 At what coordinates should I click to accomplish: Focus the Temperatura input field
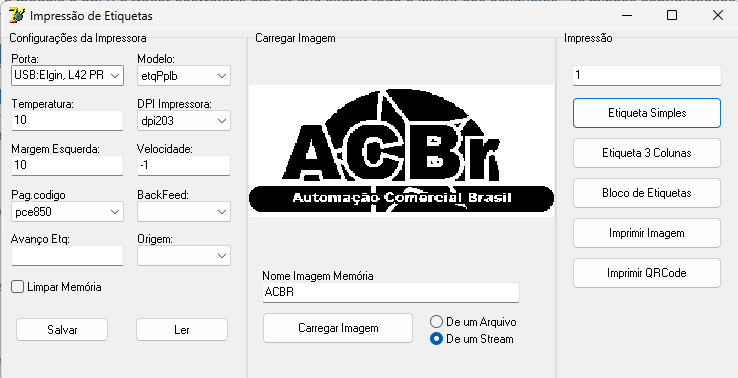pyautogui.click(x=67, y=121)
